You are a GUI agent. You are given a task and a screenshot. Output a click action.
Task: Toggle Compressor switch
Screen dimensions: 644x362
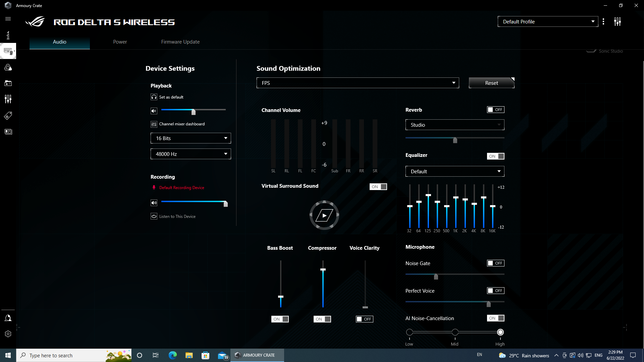click(322, 319)
